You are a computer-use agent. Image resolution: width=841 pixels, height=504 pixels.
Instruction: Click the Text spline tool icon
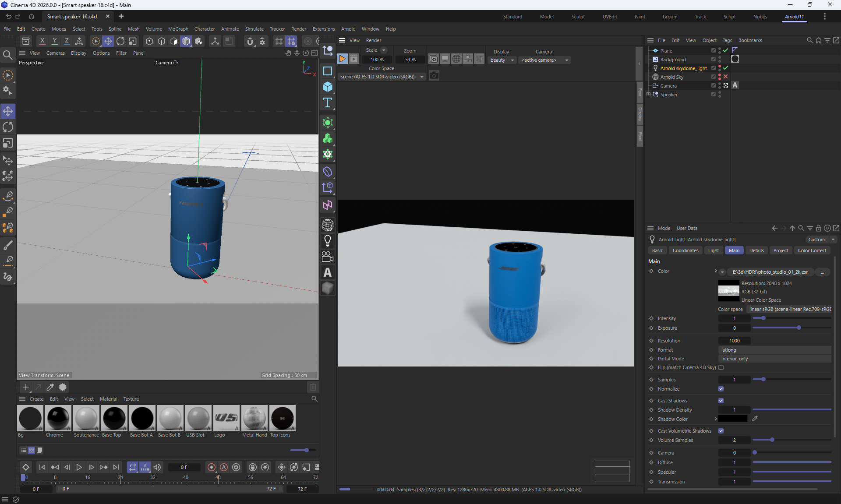click(x=328, y=103)
